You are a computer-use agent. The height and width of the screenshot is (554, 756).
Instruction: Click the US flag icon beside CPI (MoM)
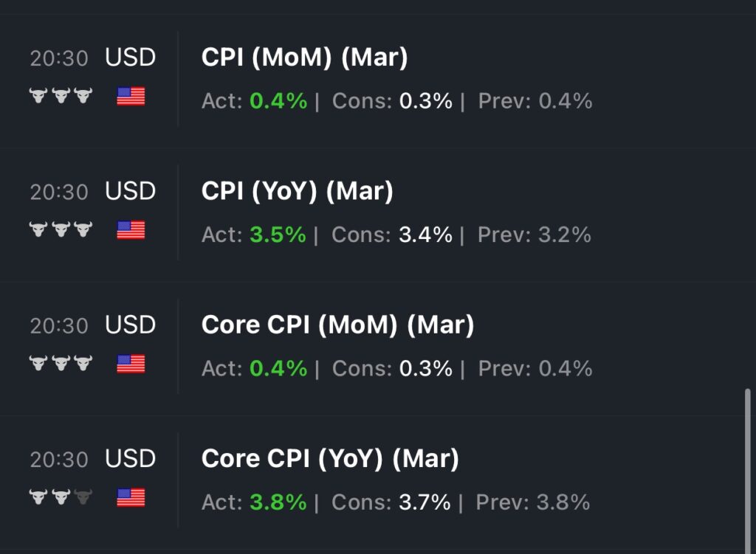click(x=131, y=97)
